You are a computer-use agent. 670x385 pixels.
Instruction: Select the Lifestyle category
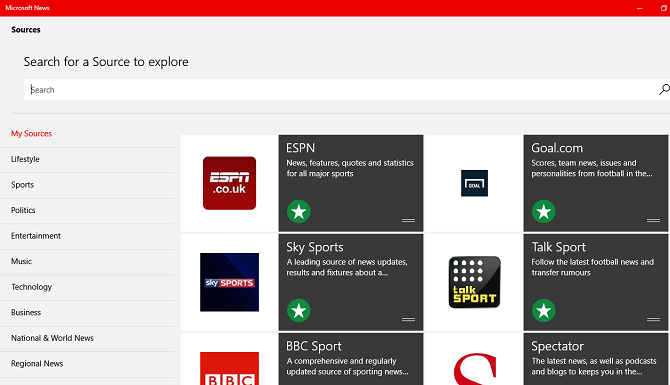[25, 159]
